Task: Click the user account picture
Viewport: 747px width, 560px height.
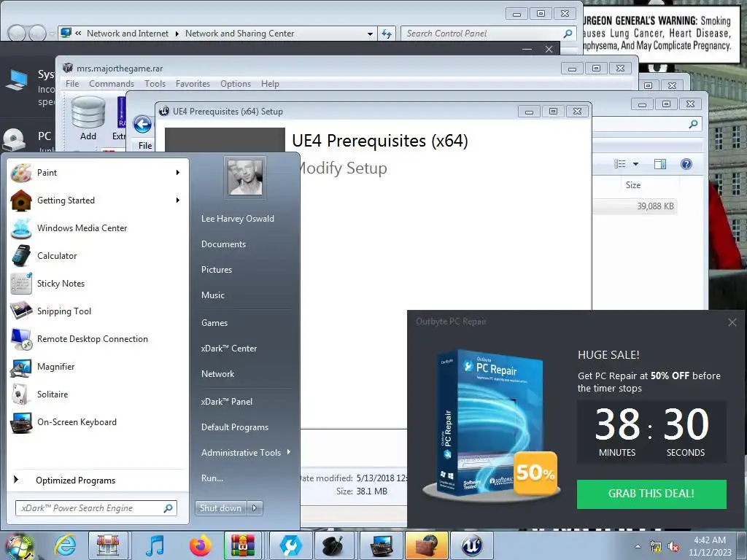Action: pos(245,177)
